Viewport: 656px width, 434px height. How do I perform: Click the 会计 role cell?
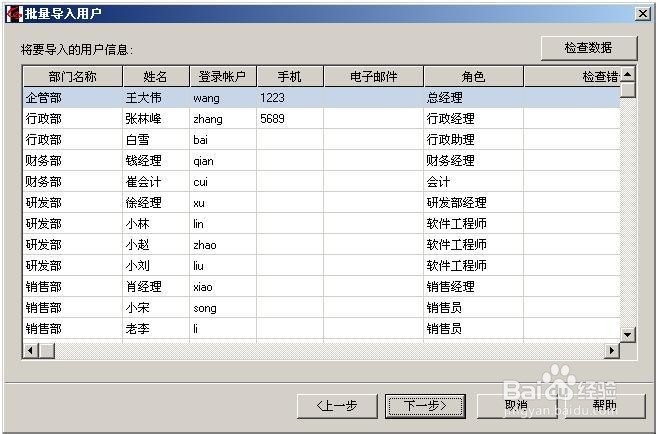pyautogui.click(x=438, y=182)
